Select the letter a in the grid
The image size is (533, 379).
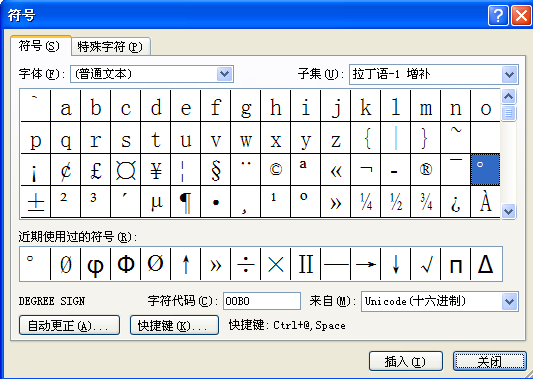66,106
